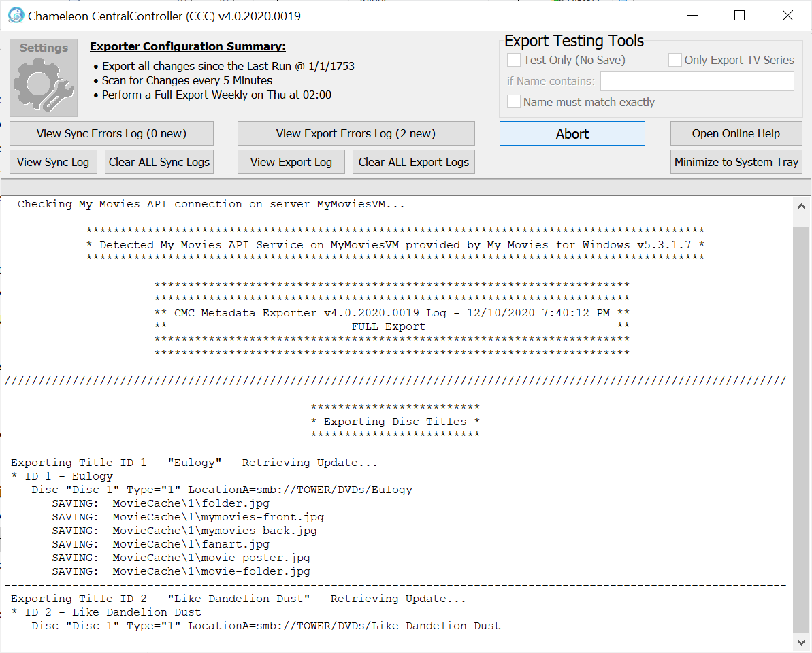Screen dimensions: 812x653
Task: Click the 'Detected My Movies API Service' log line
Action: [395, 245]
